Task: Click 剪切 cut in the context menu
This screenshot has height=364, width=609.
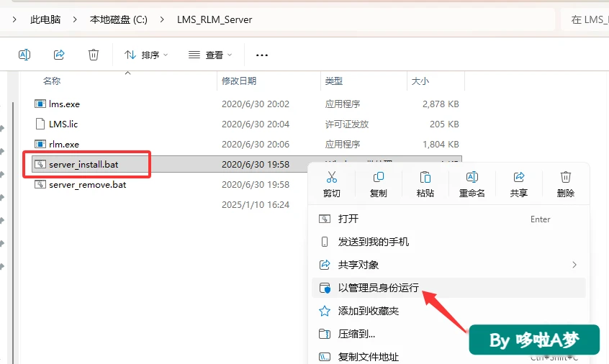Action: point(332,185)
